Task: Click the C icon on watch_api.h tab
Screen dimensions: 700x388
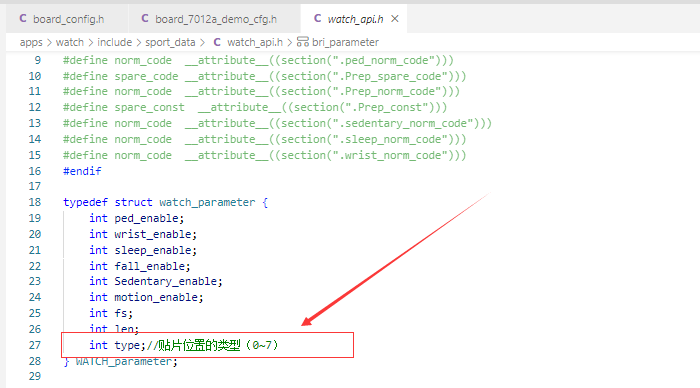Action: [317, 18]
